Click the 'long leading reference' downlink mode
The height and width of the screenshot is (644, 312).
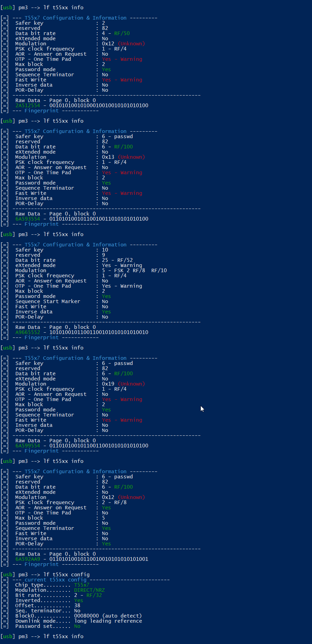[x=108, y=621]
